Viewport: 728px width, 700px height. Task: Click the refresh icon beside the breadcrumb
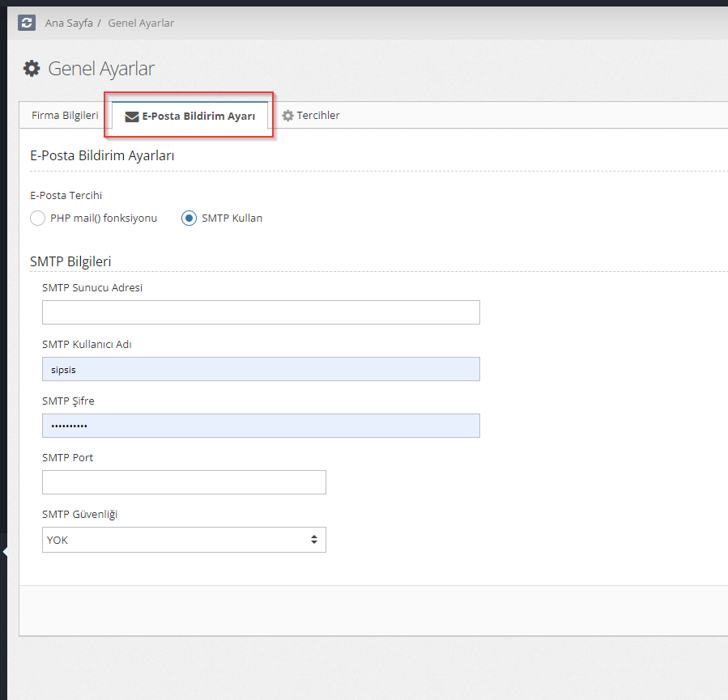[x=27, y=23]
